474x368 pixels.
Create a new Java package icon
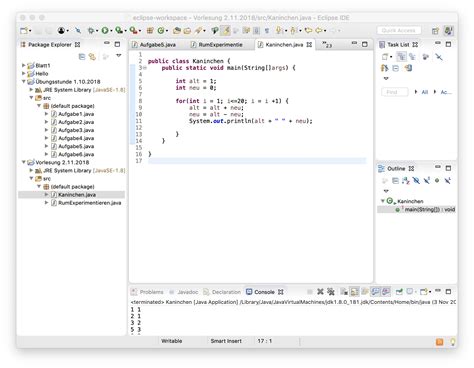tap(150, 31)
